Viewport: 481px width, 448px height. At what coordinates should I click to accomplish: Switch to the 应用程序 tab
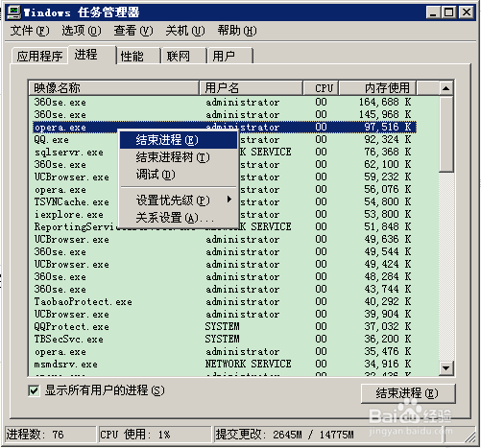pos(39,57)
